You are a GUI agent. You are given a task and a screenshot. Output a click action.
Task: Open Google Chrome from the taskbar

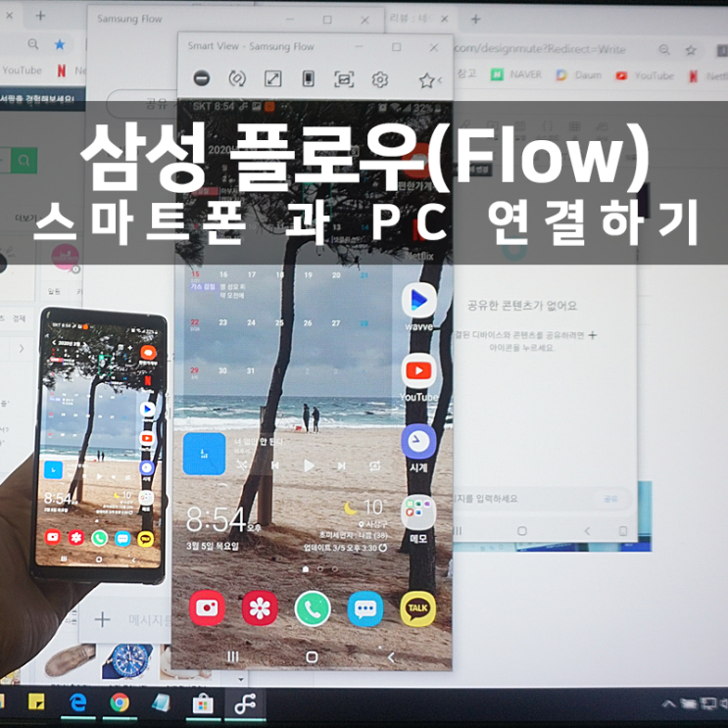(120, 703)
